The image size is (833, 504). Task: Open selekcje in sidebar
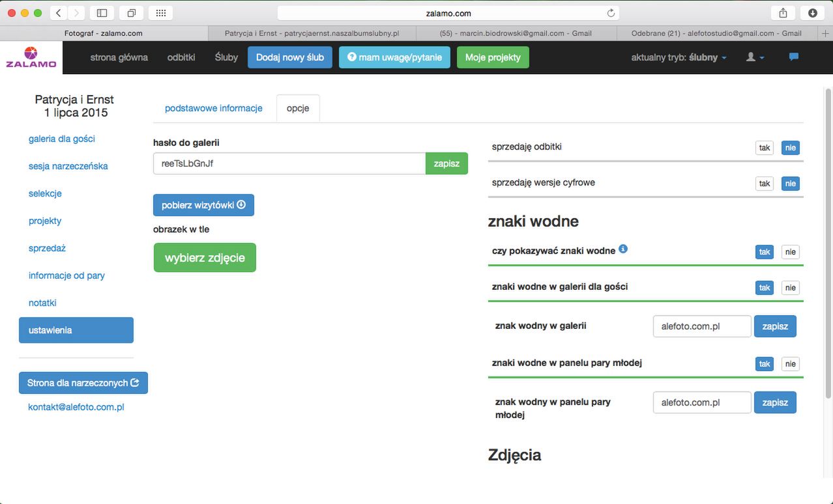45,193
